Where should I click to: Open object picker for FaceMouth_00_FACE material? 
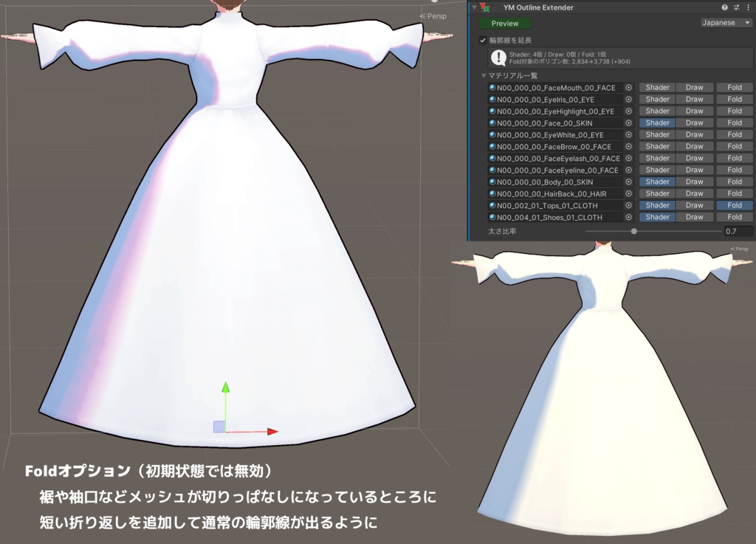click(x=629, y=88)
